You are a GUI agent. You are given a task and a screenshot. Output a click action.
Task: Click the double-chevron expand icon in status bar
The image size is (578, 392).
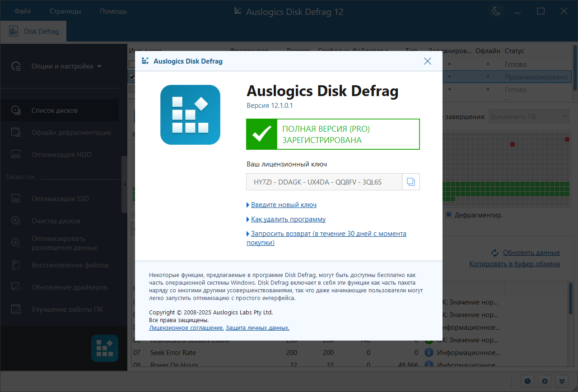coord(562,381)
